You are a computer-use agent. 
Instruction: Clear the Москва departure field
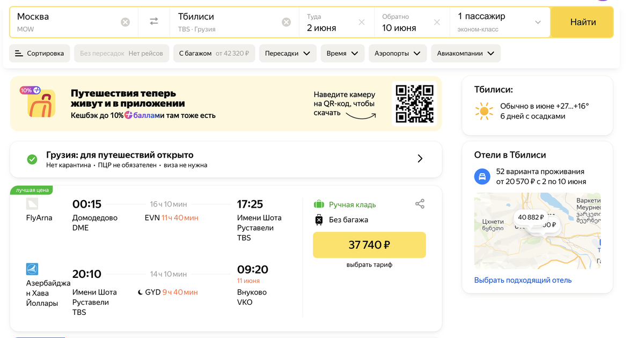coord(125,22)
